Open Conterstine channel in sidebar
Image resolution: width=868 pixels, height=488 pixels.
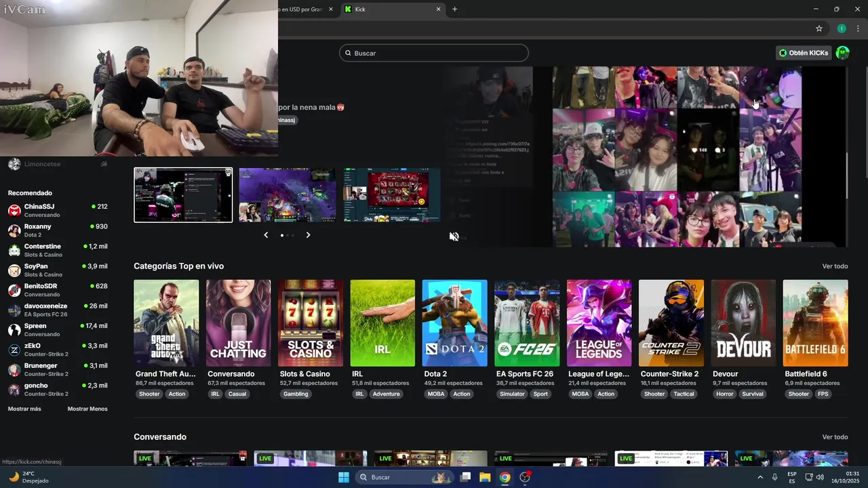pos(58,250)
